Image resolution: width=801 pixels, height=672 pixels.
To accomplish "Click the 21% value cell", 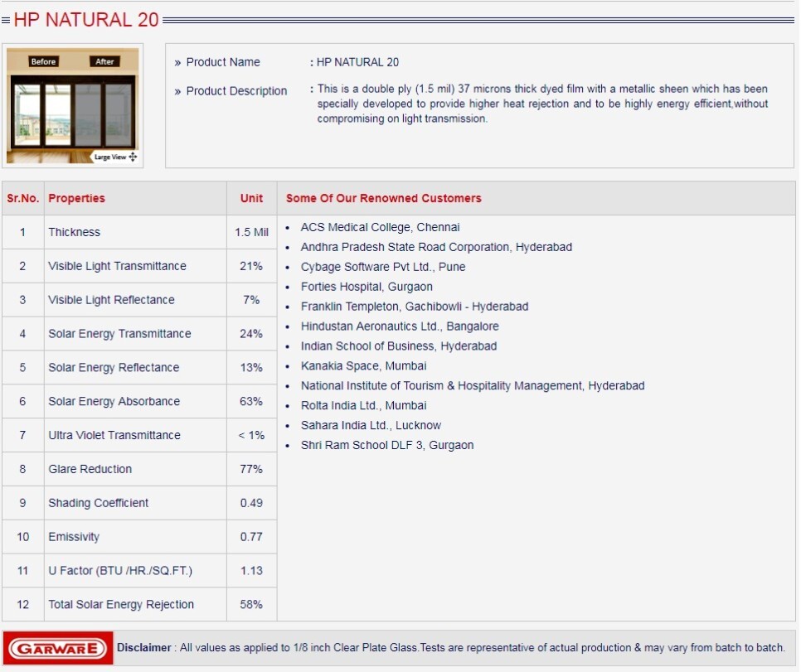I will click(251, 266).
